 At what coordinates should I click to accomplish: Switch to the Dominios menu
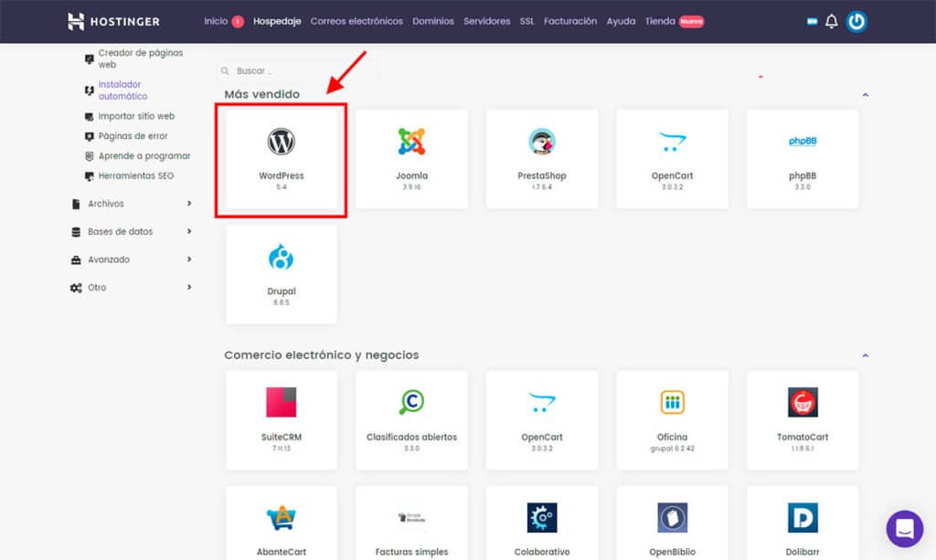[x=432, y=22]
